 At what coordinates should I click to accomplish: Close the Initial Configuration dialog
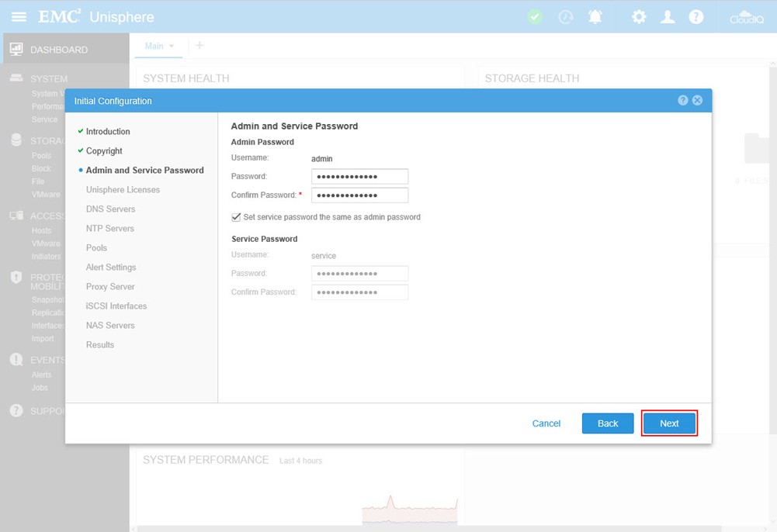[x=697, y=101]
